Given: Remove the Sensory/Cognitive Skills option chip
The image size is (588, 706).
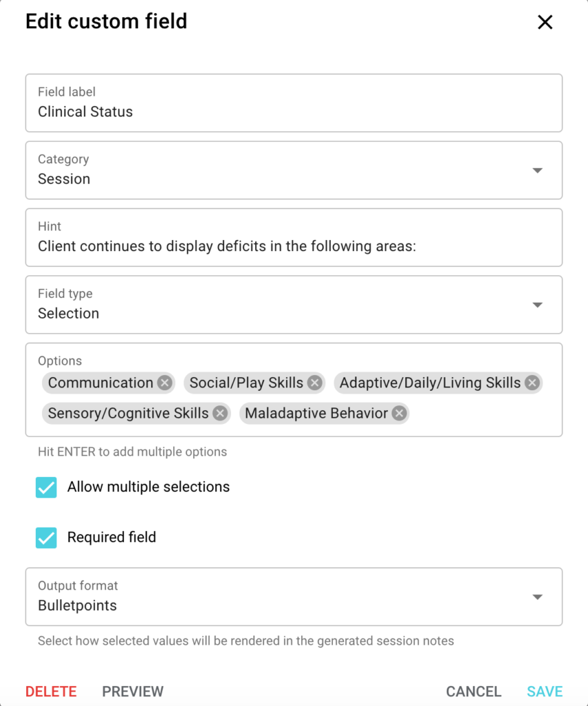Looking at the screenshot, I should tap(219, 414).
